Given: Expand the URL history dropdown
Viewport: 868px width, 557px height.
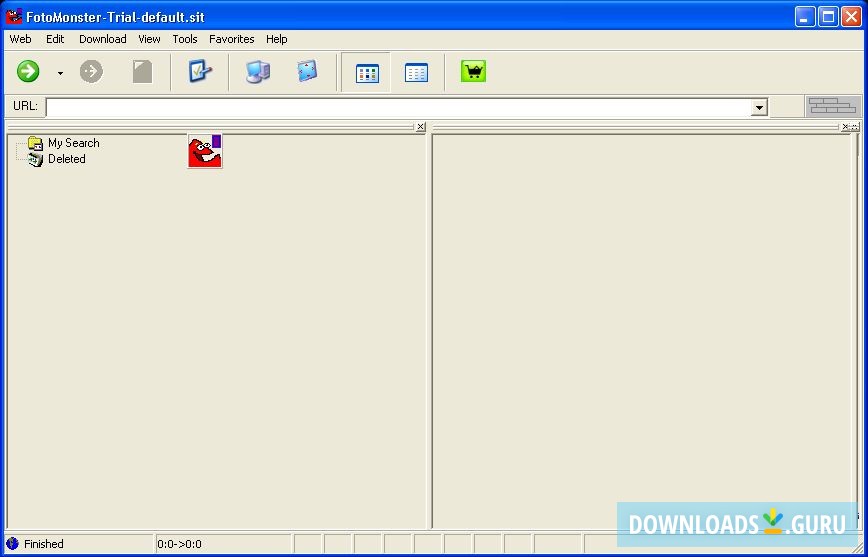Looking at the screenshot, I should point(760,107).
